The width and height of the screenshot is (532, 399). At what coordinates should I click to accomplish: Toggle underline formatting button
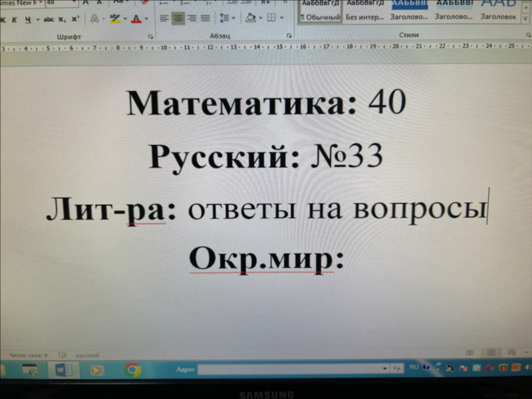[x=28, y=19]
